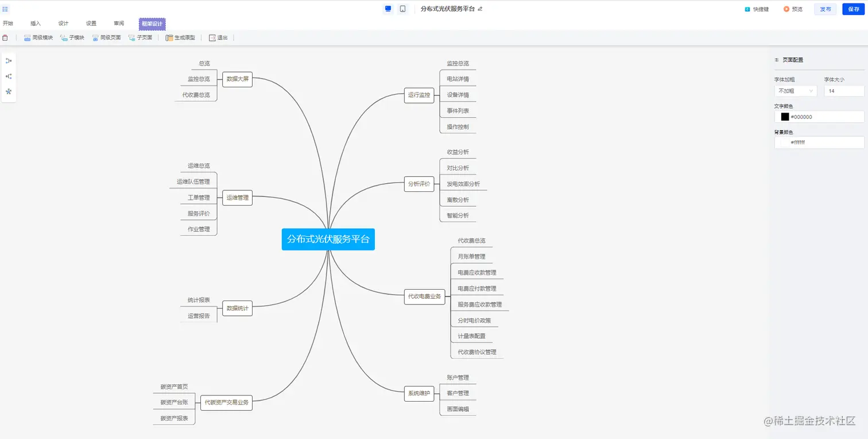The image size is (868, 439).
Task: Switch to tablet device view icon
Action: point(403,9)
